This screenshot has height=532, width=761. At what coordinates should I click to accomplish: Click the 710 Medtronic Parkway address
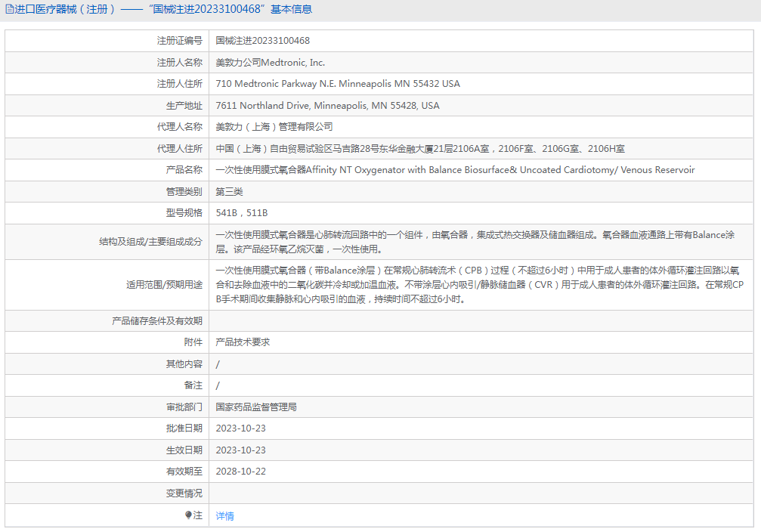(x=338, y=83)
